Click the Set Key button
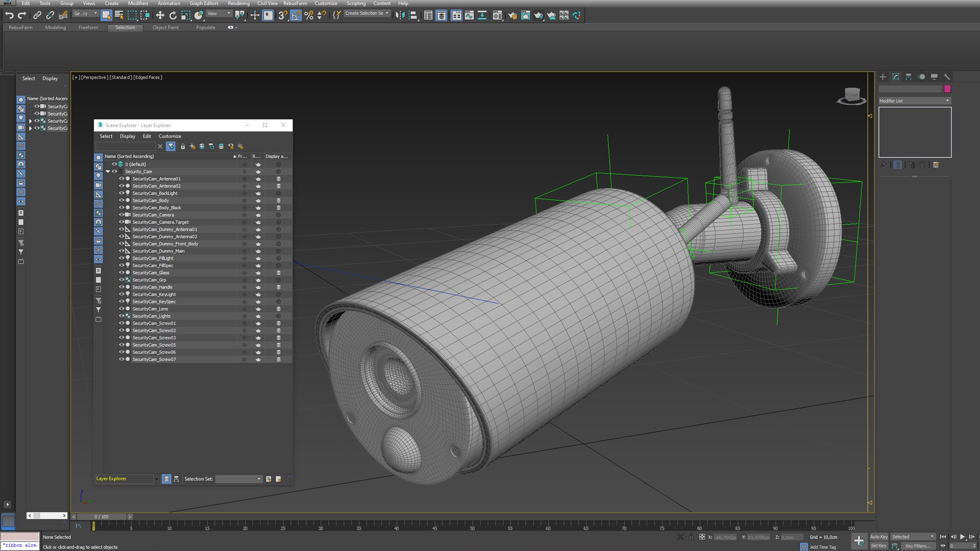Viewport: 980px width, 551px height. click(878, 546)
